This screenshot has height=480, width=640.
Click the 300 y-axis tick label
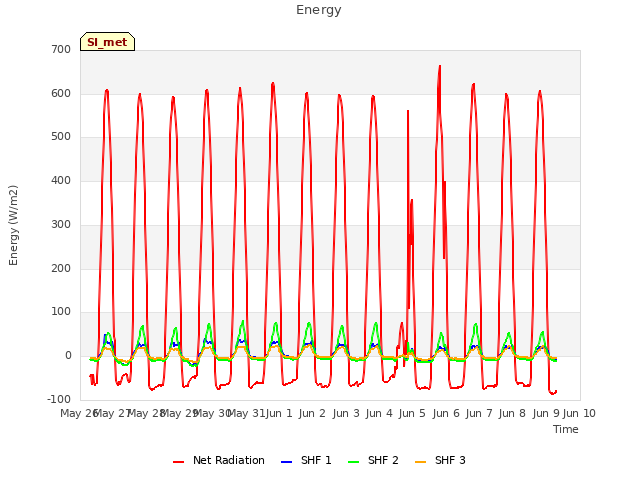pyautogui.click(x=61, y=224)
